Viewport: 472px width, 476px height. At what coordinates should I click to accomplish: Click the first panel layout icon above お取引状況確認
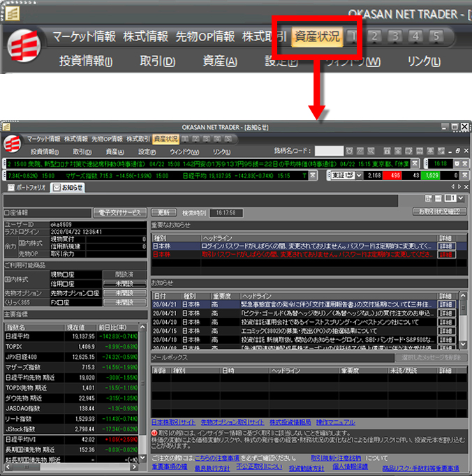tap(428, 198)
